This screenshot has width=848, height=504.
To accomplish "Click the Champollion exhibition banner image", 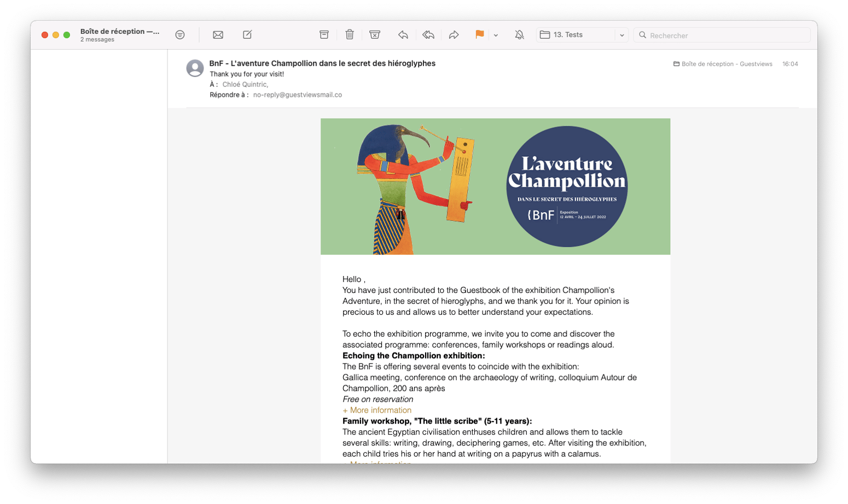I will click(x=495, y=186).
